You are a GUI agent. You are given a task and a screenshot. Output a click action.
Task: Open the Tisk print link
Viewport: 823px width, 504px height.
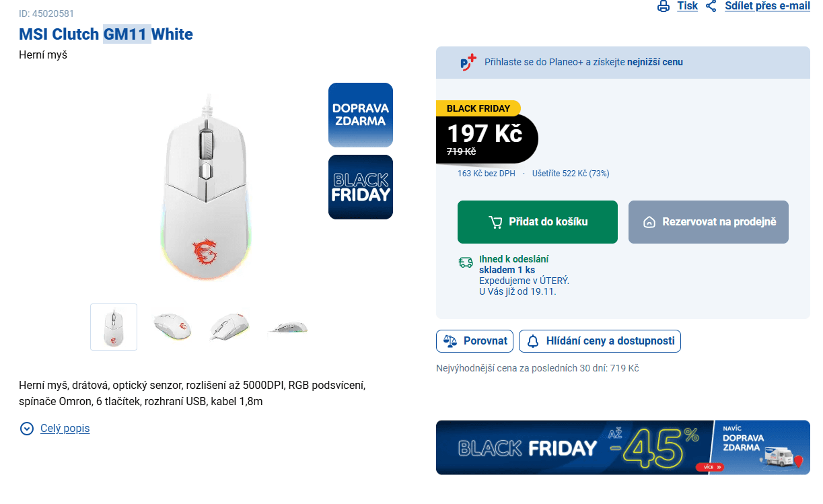click(687, 6)
